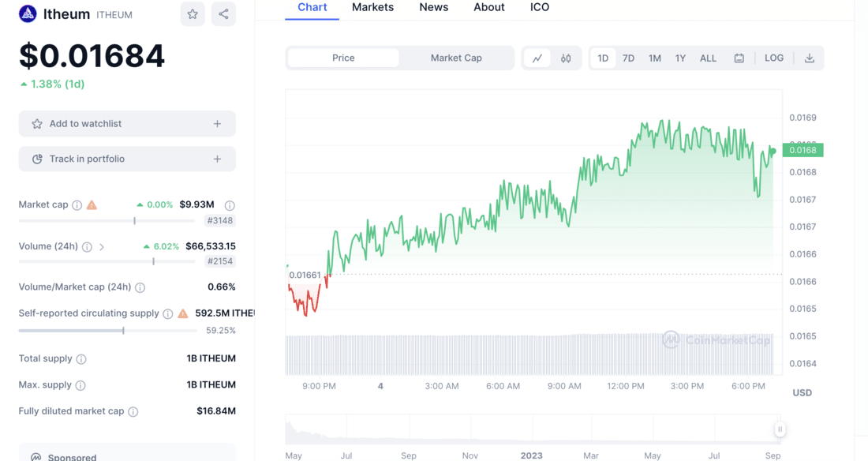Screen dimensions: 868x461
Task: Open Fully diluted market cap info icon
Action: pos(133,412)
